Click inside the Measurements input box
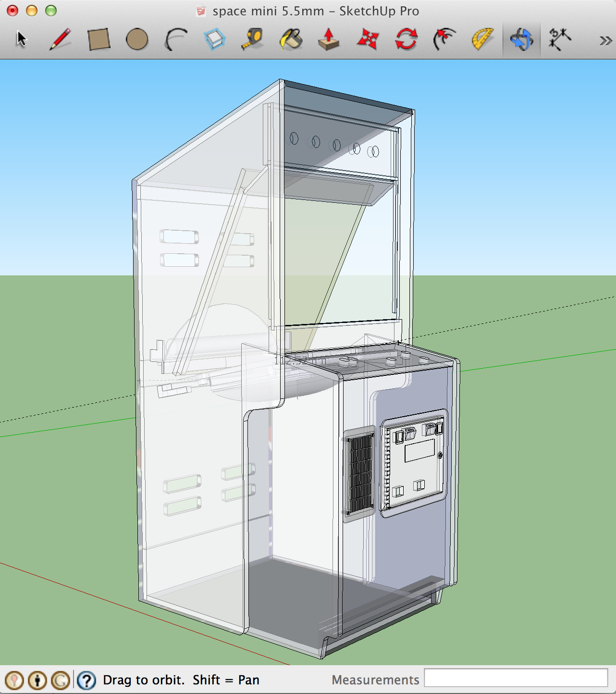This screenshot has height=694, width=616. point(516,678)
